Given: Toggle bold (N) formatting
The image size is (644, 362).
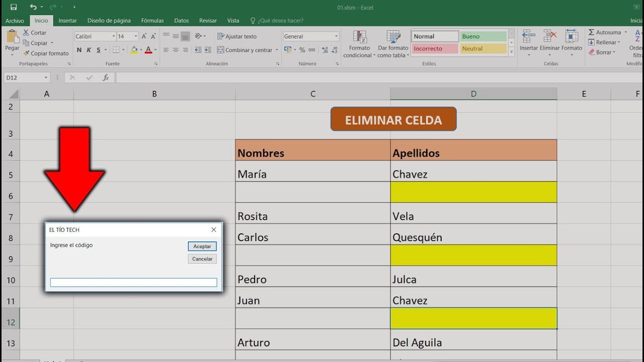Looking at the screenshot, I should [x=79, y=50].
